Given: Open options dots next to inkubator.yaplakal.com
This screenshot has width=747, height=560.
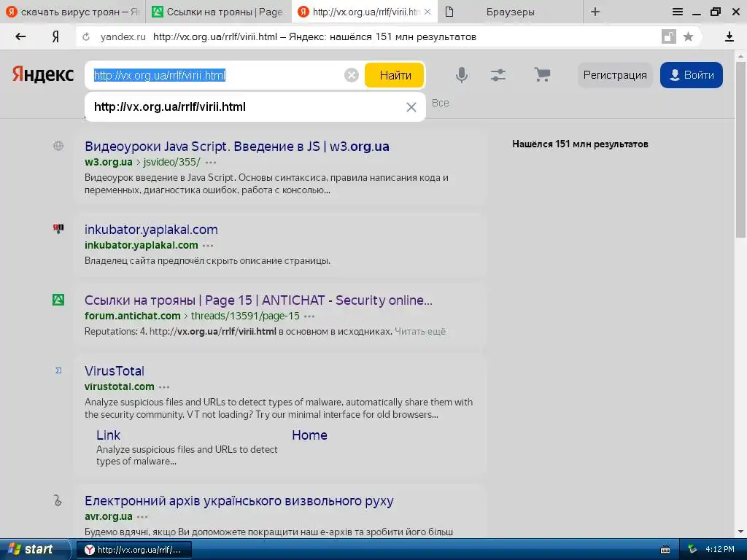Looking at the screenshot, I should click(208, 246).
